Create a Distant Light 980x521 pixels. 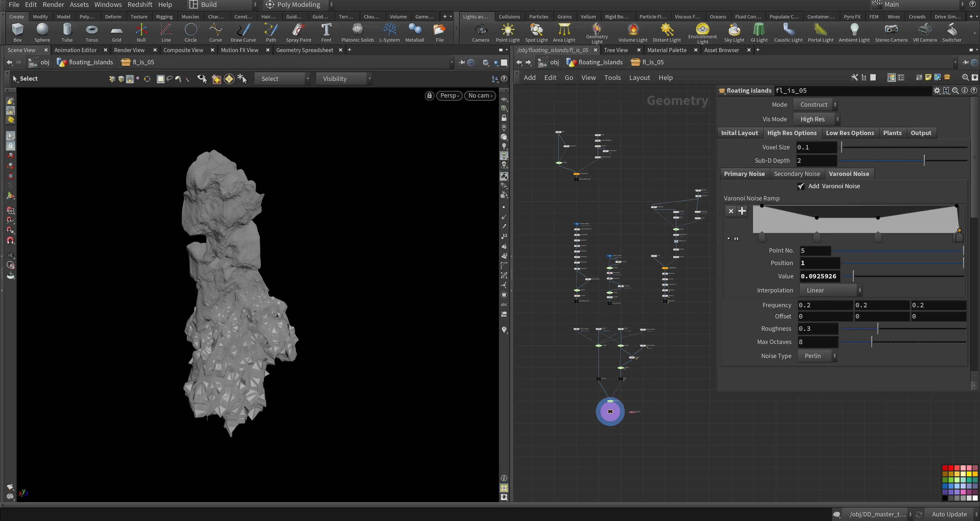[667, 32]
